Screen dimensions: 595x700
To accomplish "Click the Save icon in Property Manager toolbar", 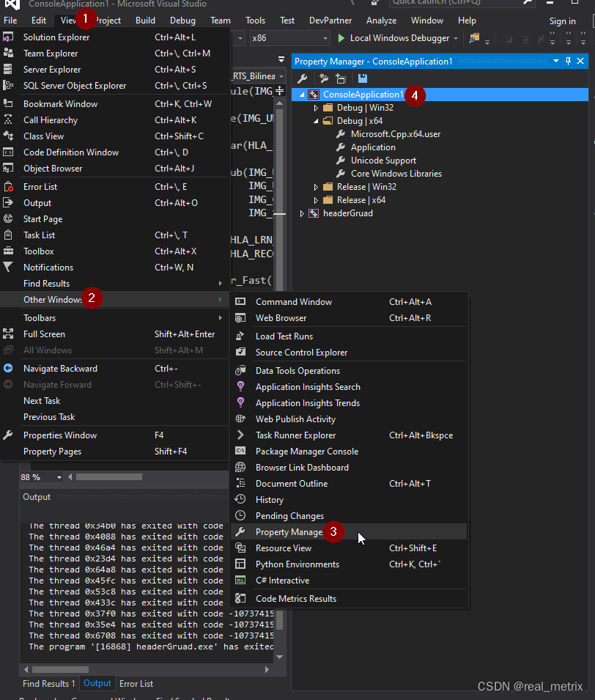I will point(363,78).
